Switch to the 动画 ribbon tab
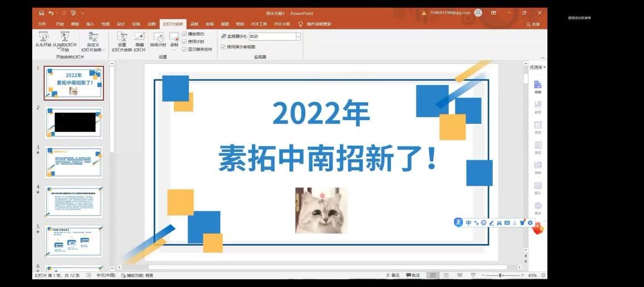Screen dimensions: 644x287 (x=151, y=24)
